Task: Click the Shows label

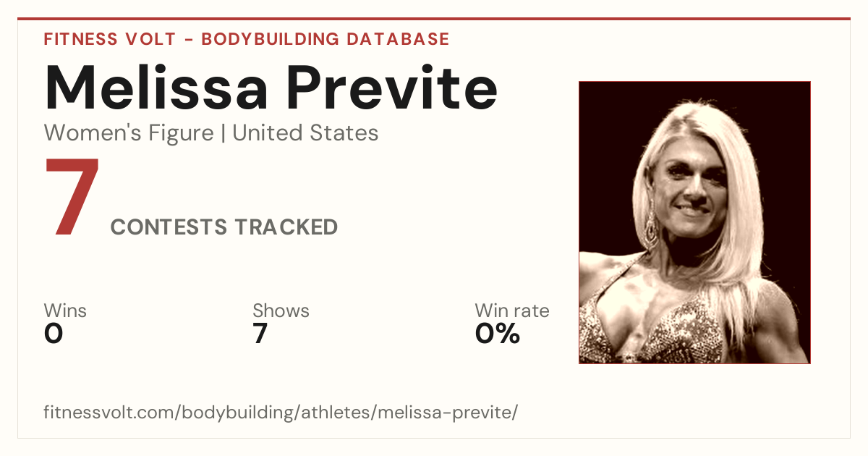Action: [281, 311]
